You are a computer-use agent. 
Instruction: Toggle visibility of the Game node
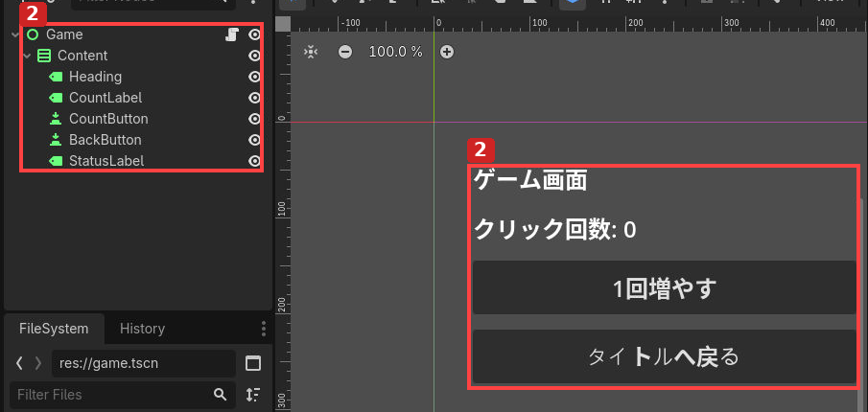254,34
